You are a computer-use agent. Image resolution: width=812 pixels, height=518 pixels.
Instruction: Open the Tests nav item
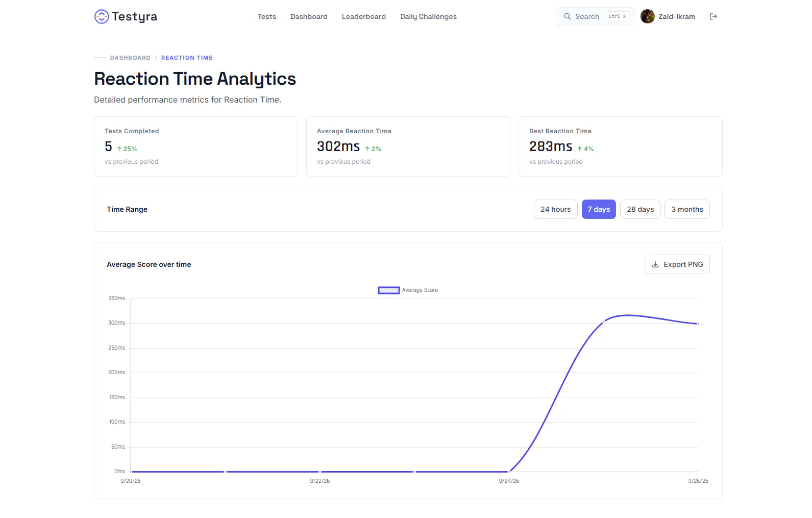pos(266,16)
